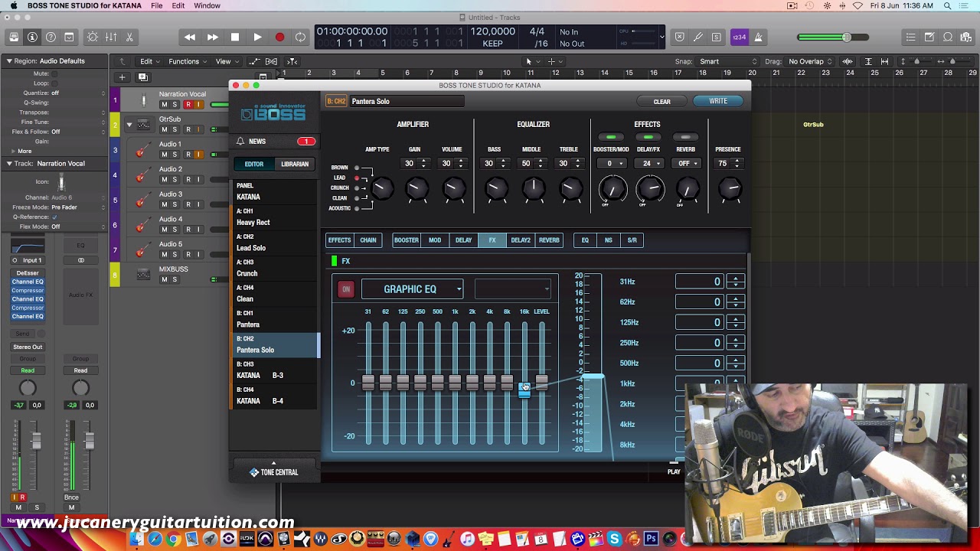This screenshot has width=980, height=551.
Task: Click the Catch playhead icon
Action: (x=292, y=61)
